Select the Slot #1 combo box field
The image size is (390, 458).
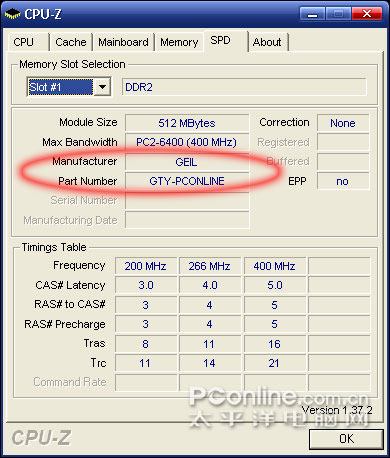69,87
